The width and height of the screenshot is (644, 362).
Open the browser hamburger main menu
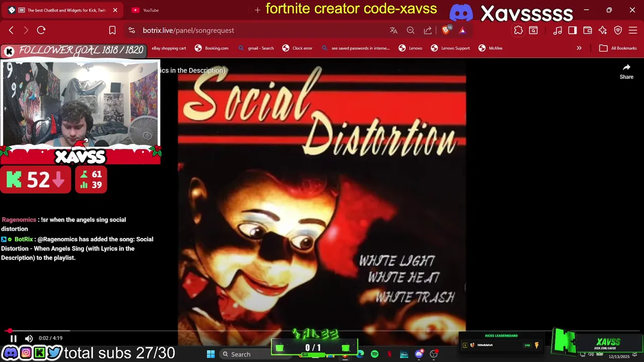633,30
